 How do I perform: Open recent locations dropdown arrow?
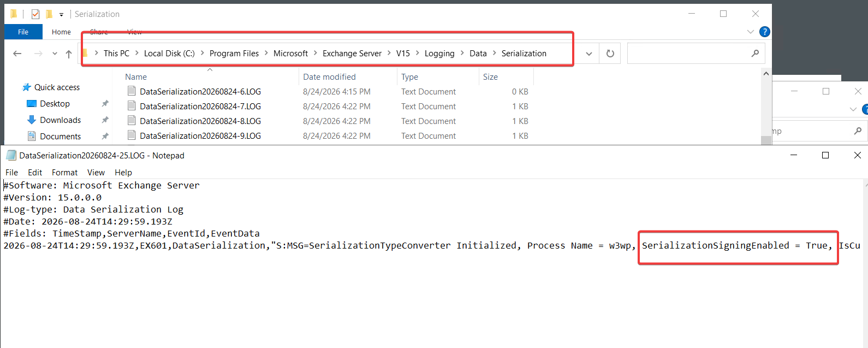pyautogui.click(x=55, y=54)
